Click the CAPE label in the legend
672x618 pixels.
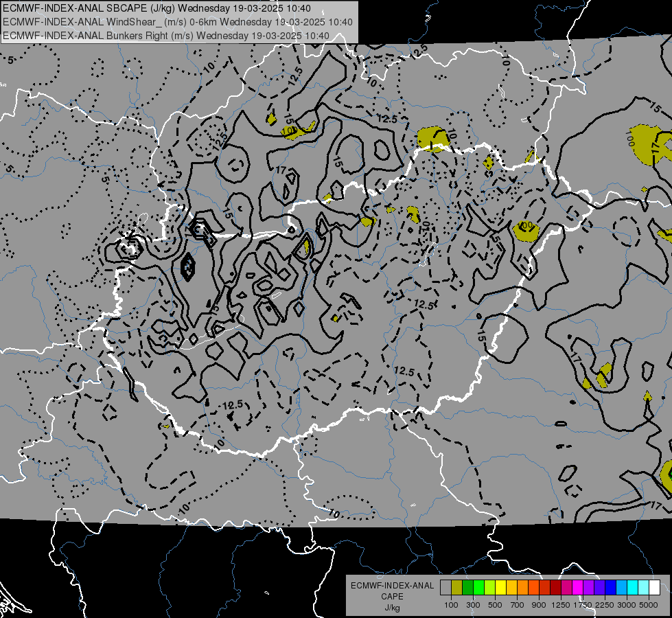392,597
